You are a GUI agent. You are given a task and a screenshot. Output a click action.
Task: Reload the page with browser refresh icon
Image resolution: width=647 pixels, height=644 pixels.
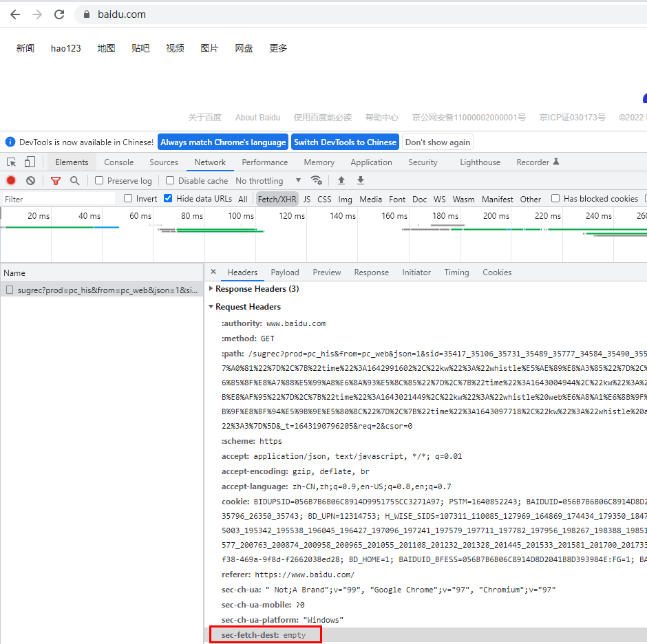[59, 14]
